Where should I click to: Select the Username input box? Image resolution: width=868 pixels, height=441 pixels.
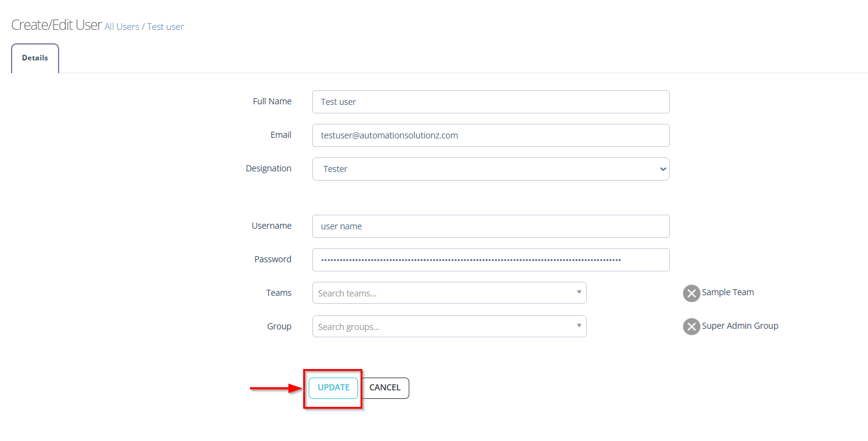click(x=490, y=226)
